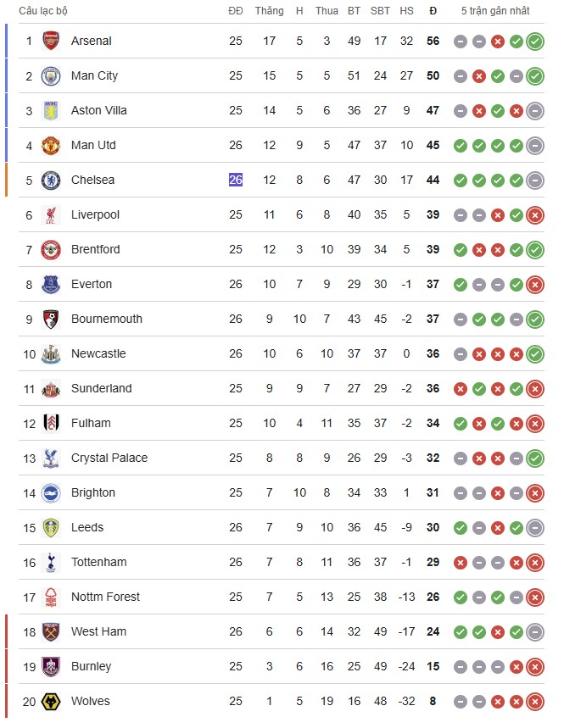Open the Nottm Forest team link
The width and height of the screenshot is (564, 728).
105,597
